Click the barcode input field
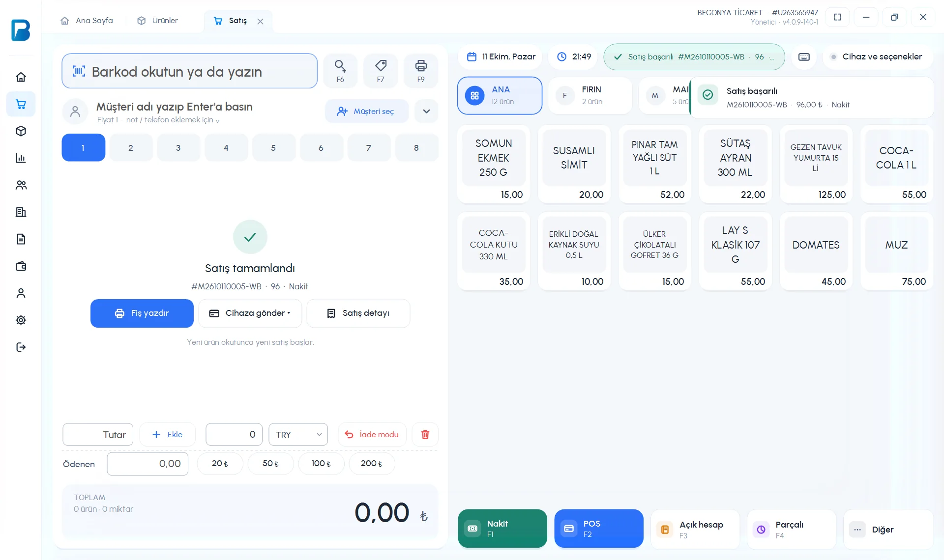Viewport: 944px width, 560px height. 190,71
